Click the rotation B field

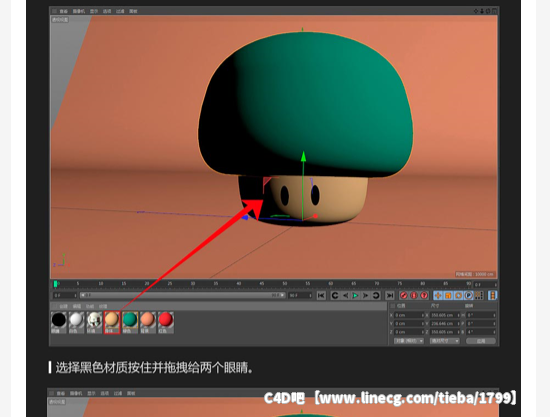pos(481,332)
